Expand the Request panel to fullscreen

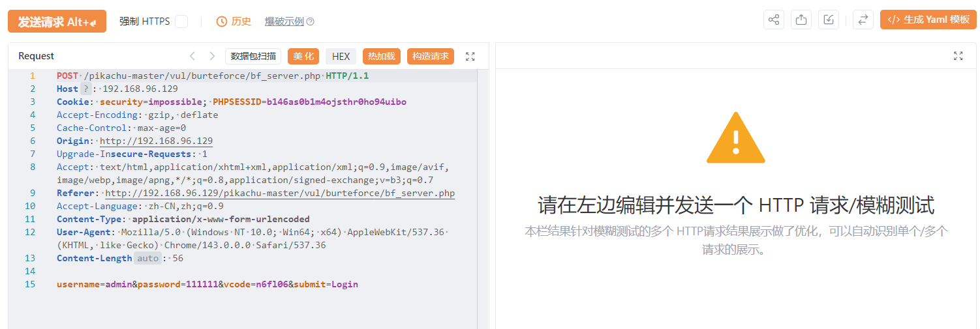click(470, 56)
